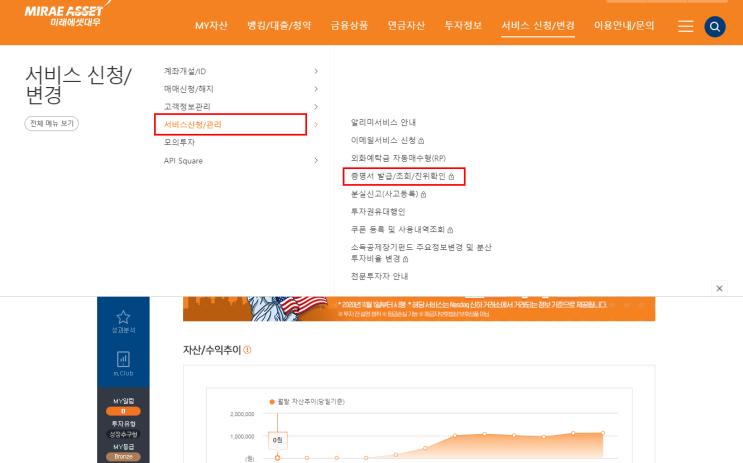This screenshot has width=743, height=463.
Task: Click the 0원 data point on chart
Action: [x=277, y=457]
